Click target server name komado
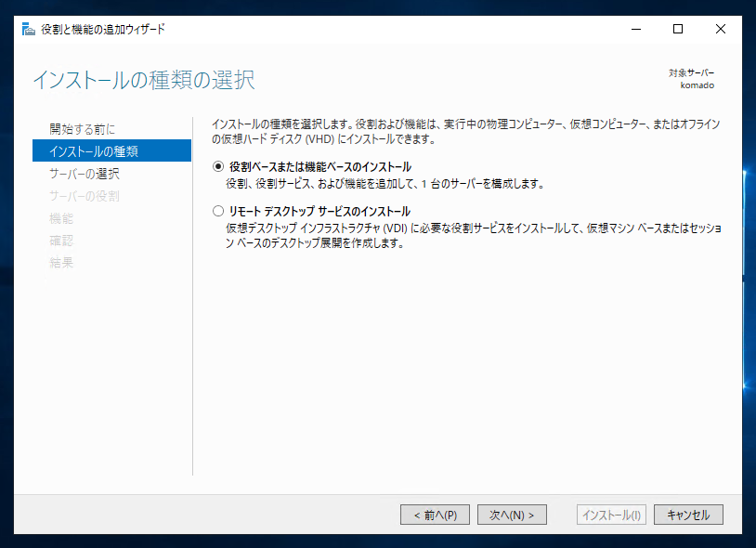The image size is (756, 548). [x=697, y=85]
